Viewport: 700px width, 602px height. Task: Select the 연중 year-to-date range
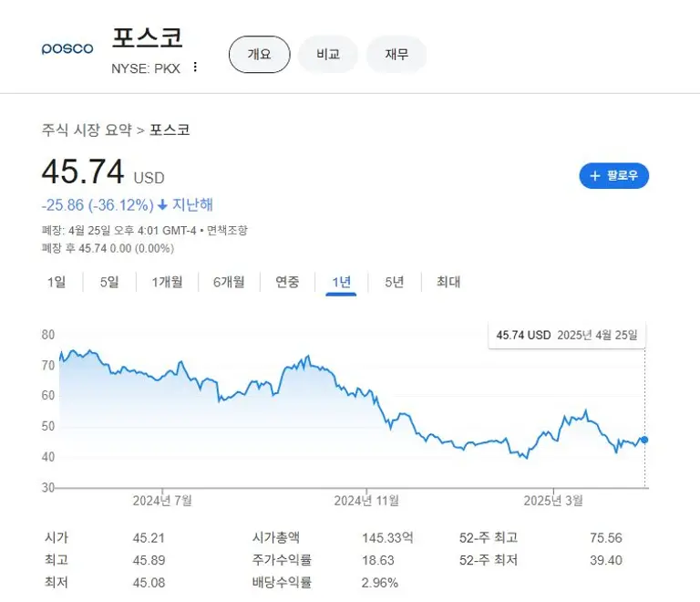287,282
